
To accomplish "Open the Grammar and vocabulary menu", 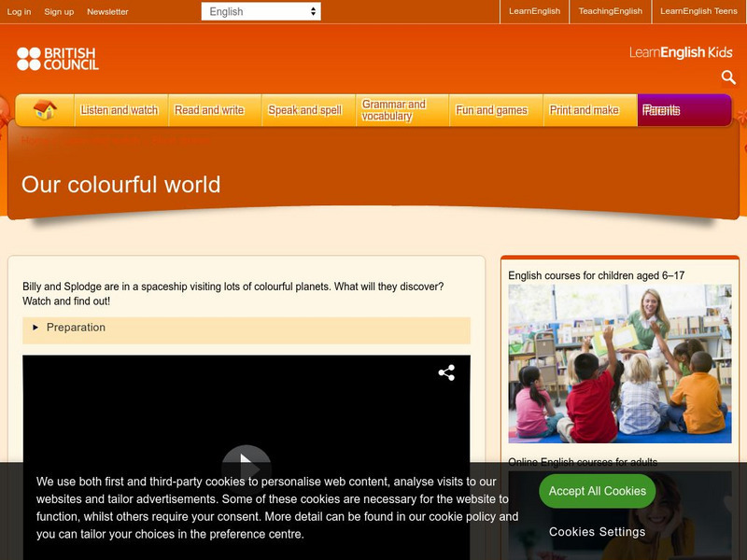I will click(x=402, y=110).
